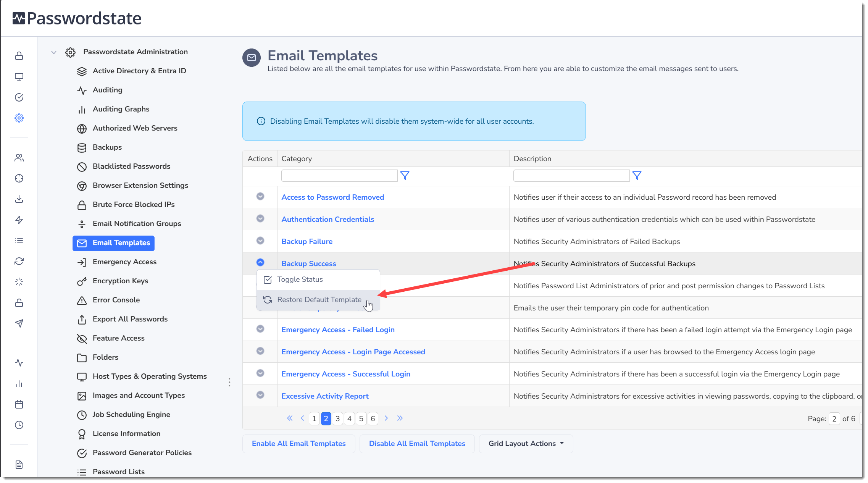Go to grid page 3
The height and width of the screenshot is (483, 868).
[337, 418]
